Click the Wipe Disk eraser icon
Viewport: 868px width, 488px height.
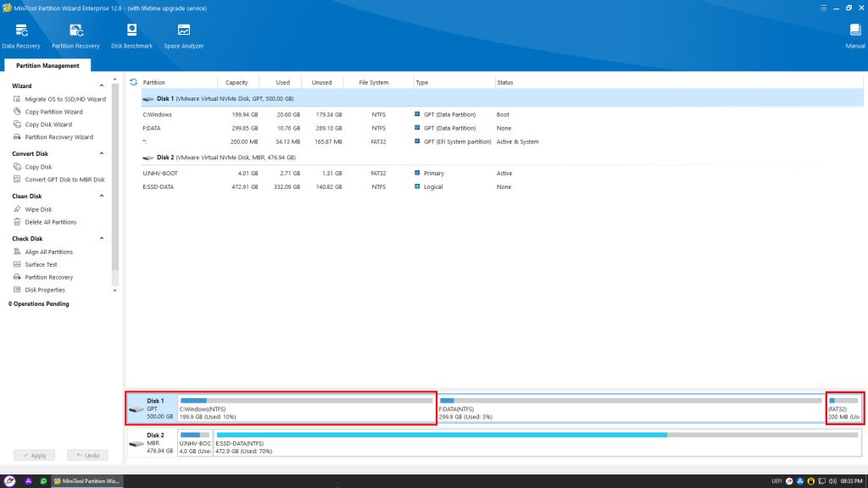17,209
